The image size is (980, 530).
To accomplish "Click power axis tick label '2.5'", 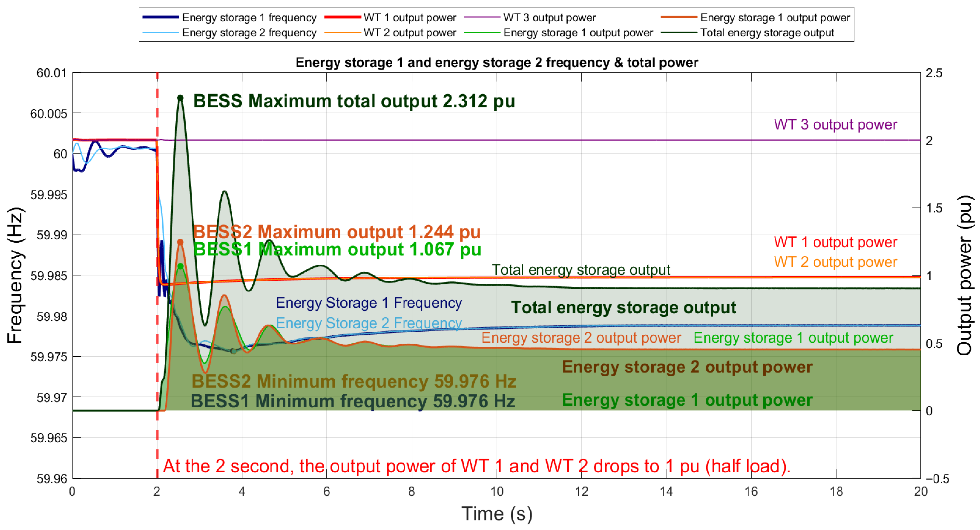I will (934, 73).
